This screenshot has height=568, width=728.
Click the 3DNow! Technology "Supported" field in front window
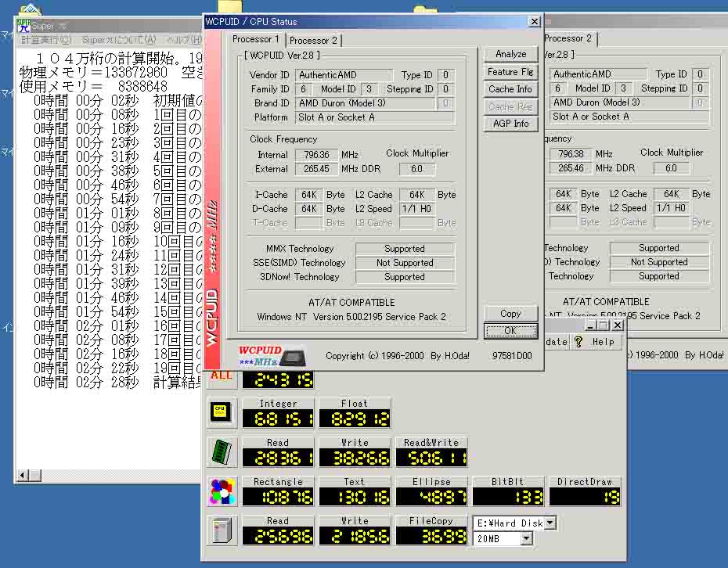click(x=405, y=277)
